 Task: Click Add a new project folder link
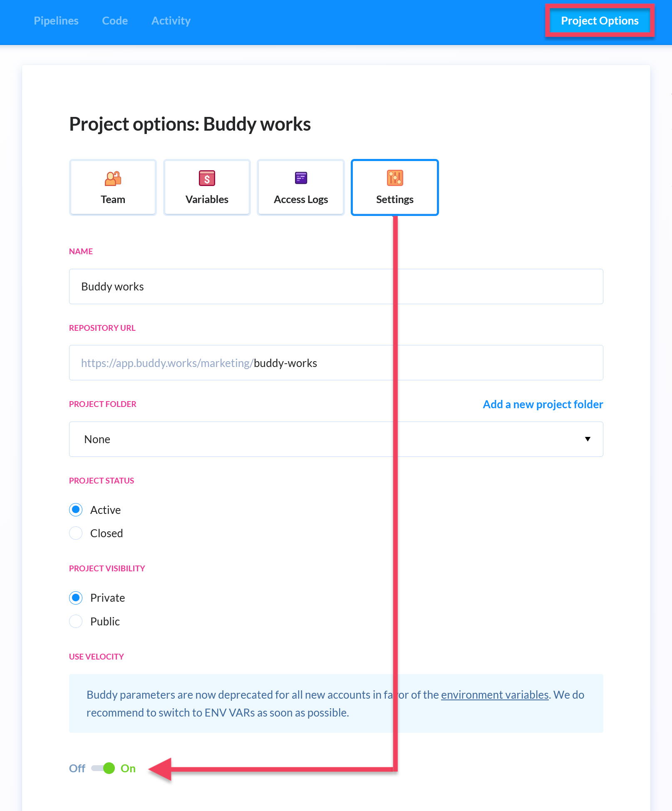coord(543,404)
